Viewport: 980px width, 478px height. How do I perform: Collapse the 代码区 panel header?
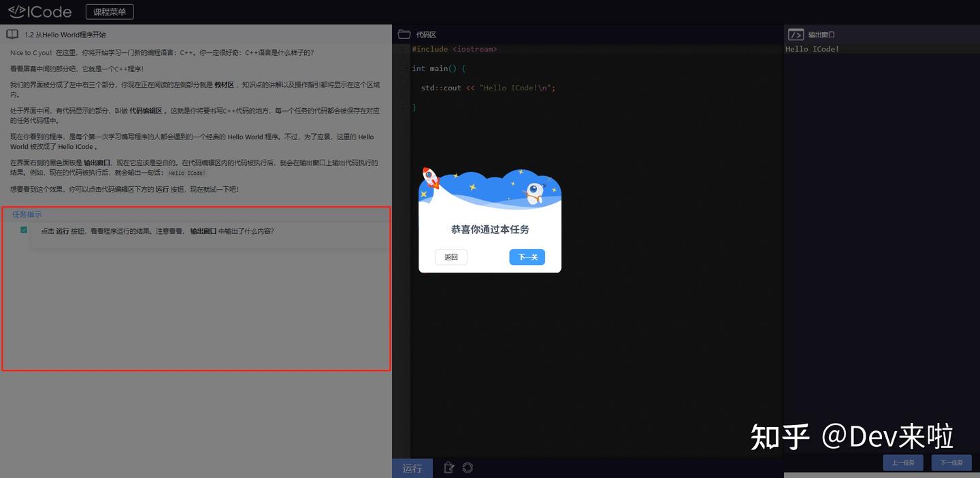pos(425,33)
